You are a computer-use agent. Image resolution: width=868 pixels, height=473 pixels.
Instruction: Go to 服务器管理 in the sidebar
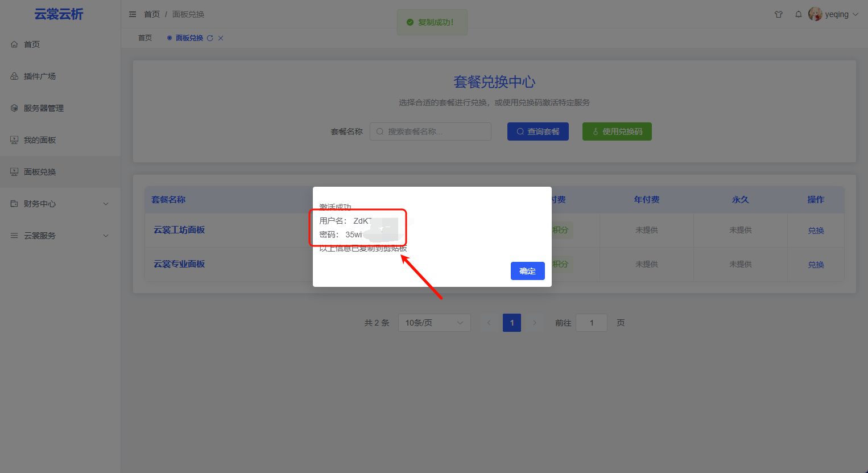coord(43,108)
